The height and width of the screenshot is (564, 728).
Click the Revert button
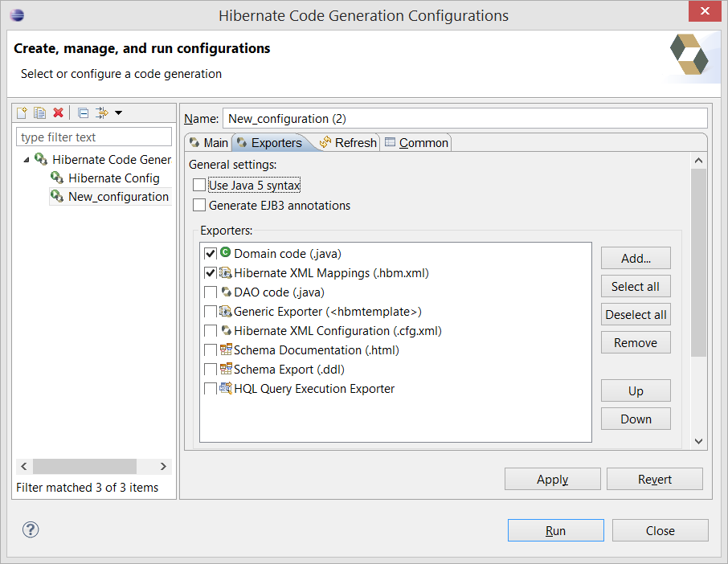pos(655,479)
